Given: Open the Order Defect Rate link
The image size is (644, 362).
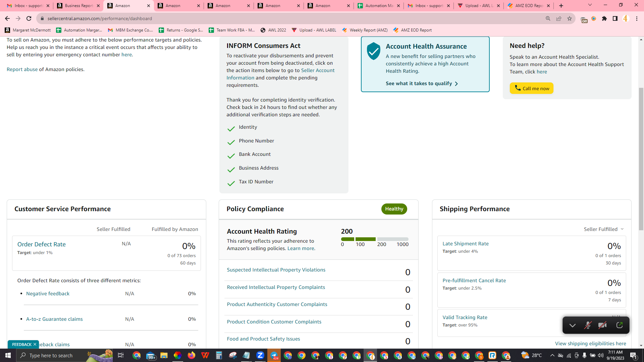Looking at the screenshot, I should coord(42,244).
